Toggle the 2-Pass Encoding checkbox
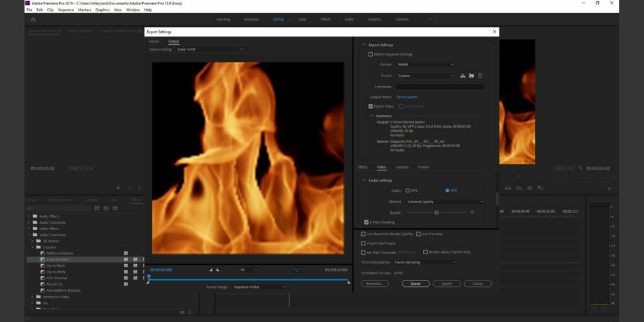Viewport: 644px width, 322px height. [x=367, y=222]
